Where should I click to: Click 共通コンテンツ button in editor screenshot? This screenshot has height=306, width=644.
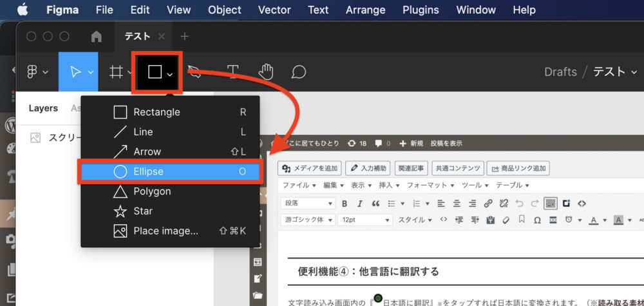pos(457,168)
